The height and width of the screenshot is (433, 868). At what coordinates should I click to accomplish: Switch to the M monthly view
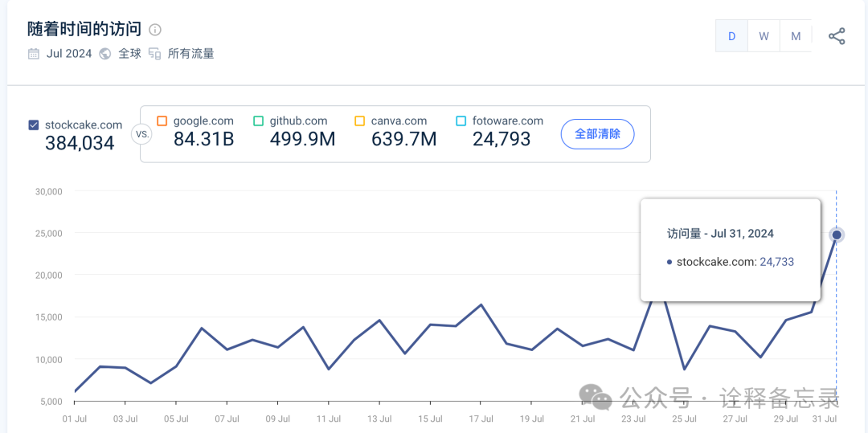click(x=796, y=36)
